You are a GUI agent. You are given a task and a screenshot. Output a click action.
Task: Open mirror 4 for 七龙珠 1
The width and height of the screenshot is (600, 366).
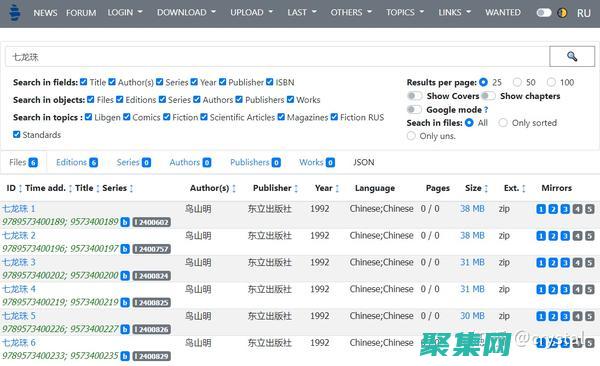(577, 209)
